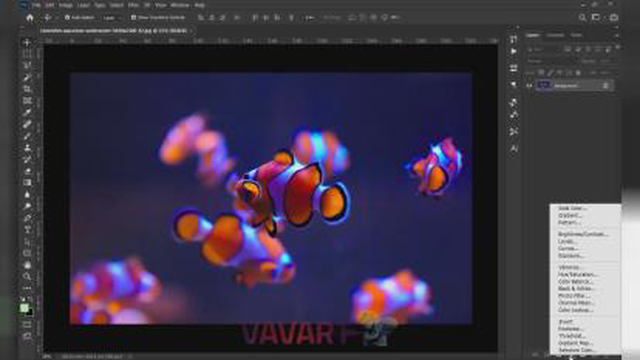This screenshot has height=360, width=640.
Task: Select the Blur tool
Action: (27, 195)
